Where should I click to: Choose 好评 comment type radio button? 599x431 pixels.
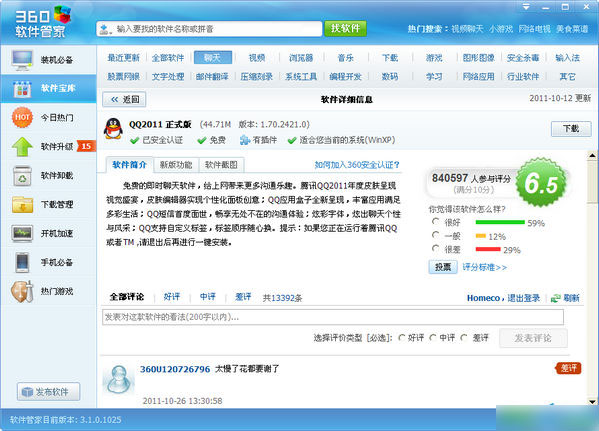click(x=401, y=338)
